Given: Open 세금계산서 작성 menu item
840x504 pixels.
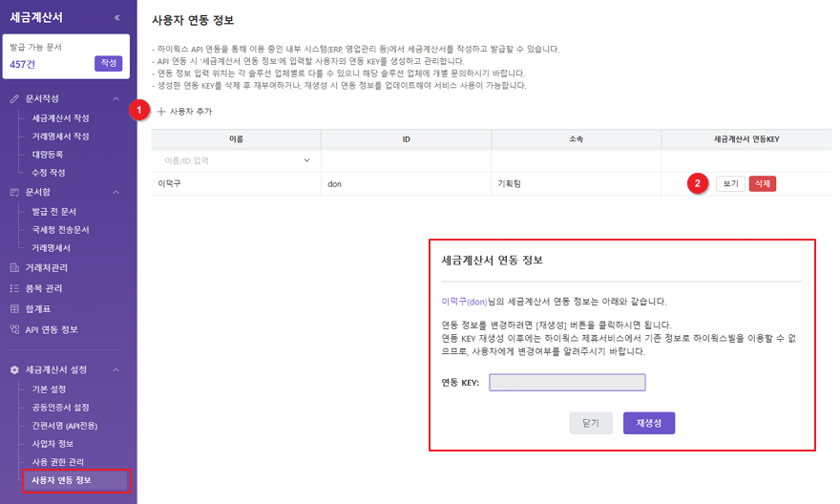Looking at the screenshot, I should [60, 117].
